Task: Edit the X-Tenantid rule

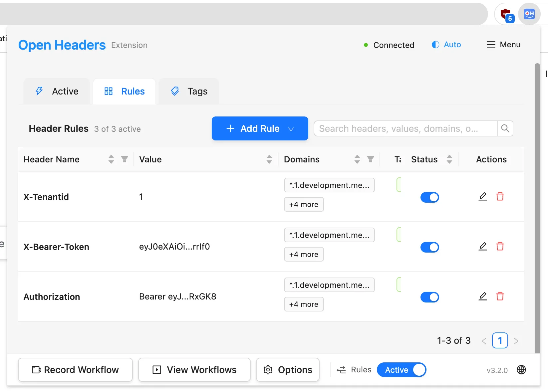Action: point(483,197)
